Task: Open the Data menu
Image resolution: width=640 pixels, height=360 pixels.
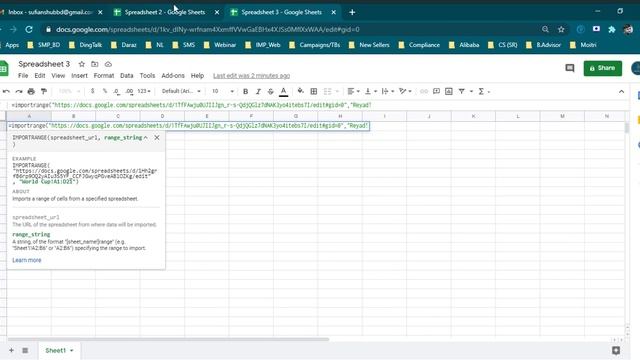Action: [127, 76]
